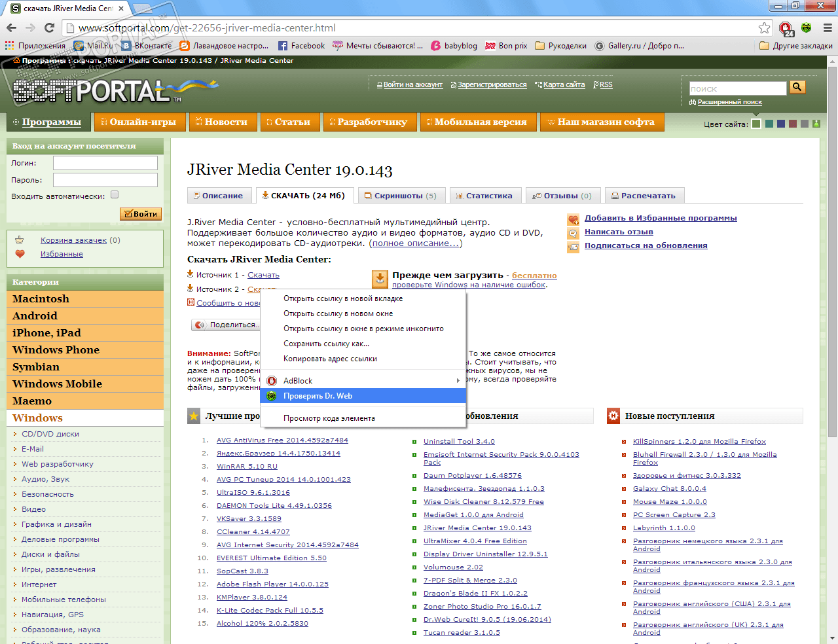Expand the AdBlock submenu in the context menu

coord(363,381)
